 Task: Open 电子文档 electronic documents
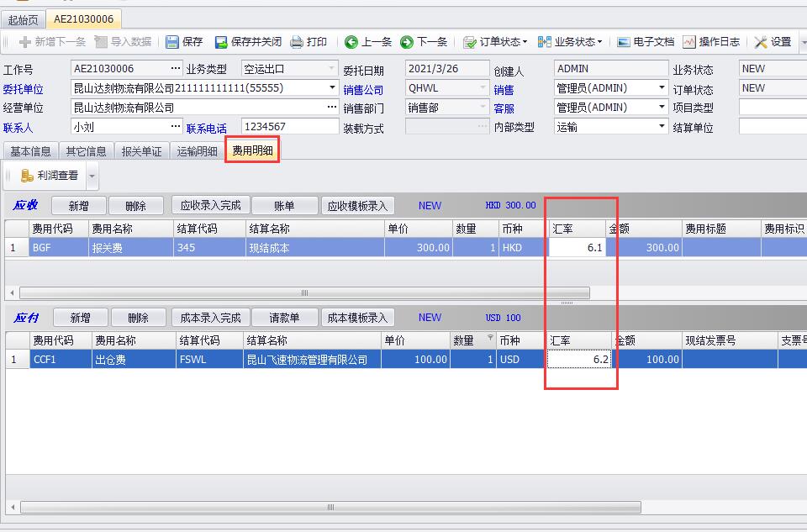(x=624, y=42)
